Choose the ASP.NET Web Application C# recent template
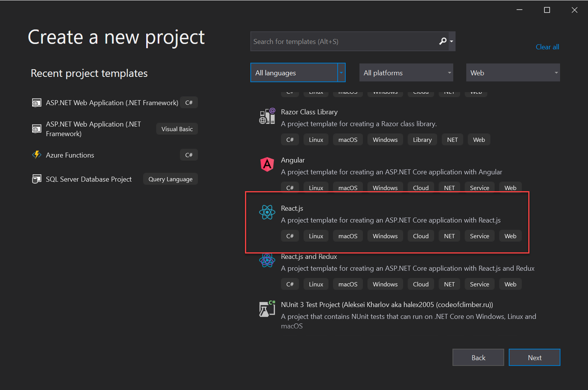Image resolution: width=588 pixels, height=390 pixels. coord(112,102)
